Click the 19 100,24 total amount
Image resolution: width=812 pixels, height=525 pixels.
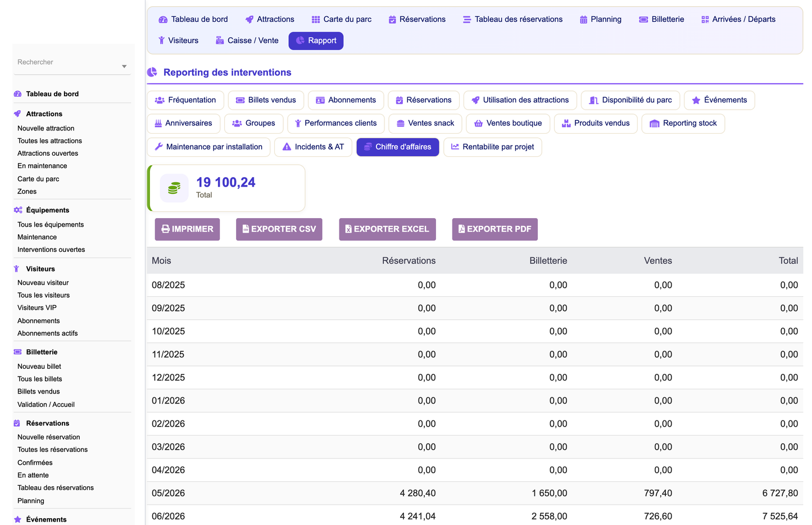pos(225,182)
